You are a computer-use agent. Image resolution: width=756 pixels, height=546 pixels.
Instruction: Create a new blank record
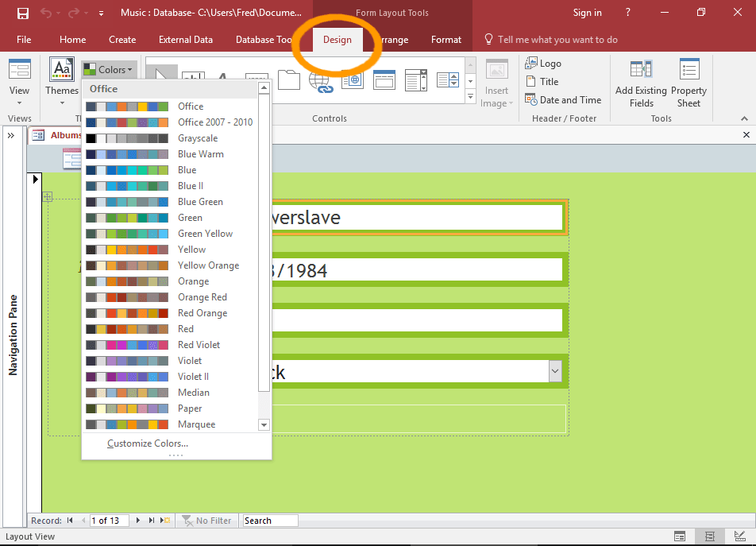[164, 520]
